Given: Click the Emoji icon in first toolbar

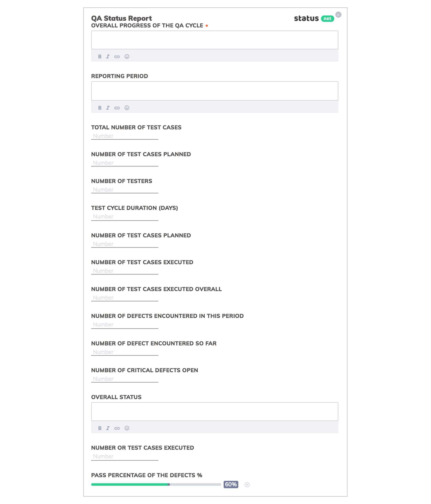Looking at the screenshot, I should (127, 56).
